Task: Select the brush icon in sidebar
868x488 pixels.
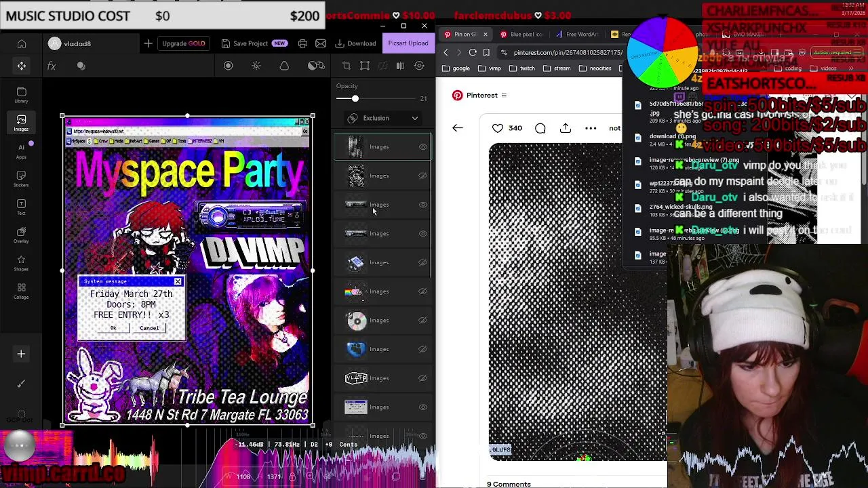Action: pos(21,384)
